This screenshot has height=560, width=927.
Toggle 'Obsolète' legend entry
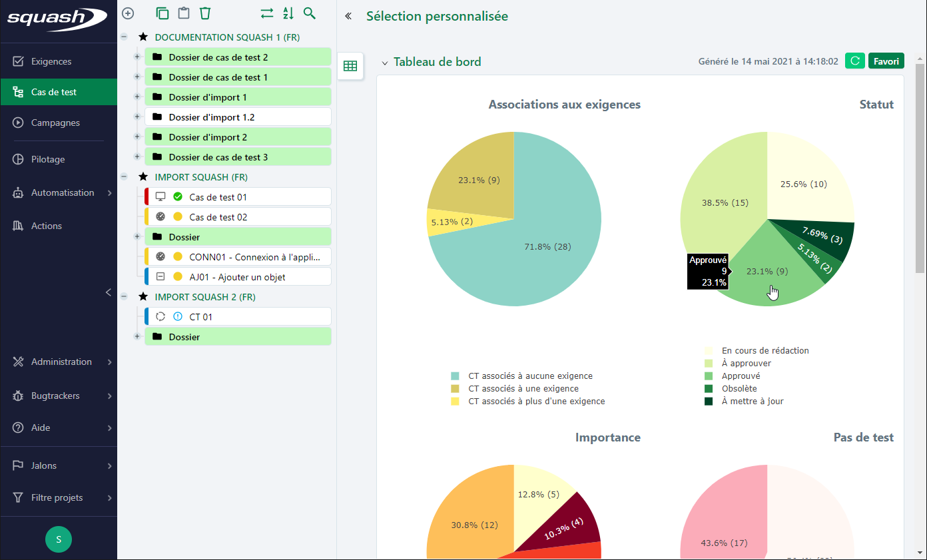pyautogui.click(x=739, y=389)
